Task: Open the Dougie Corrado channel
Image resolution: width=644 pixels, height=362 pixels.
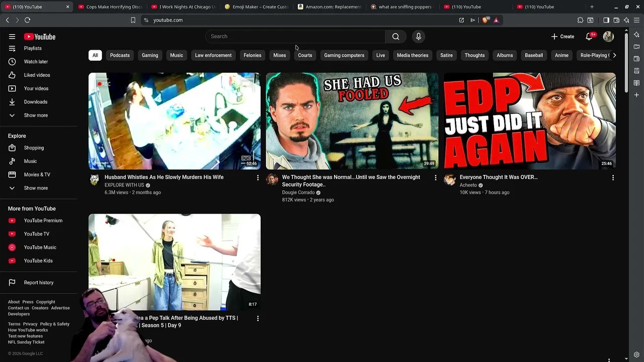Action: pyautogui.click(x=298, y=193)
